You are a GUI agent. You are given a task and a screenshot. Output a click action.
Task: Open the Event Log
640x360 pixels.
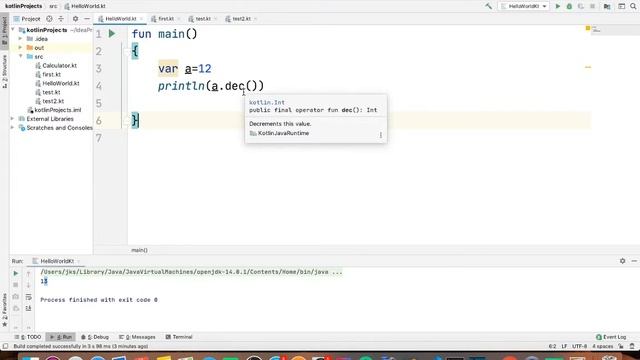pos(611,337)
